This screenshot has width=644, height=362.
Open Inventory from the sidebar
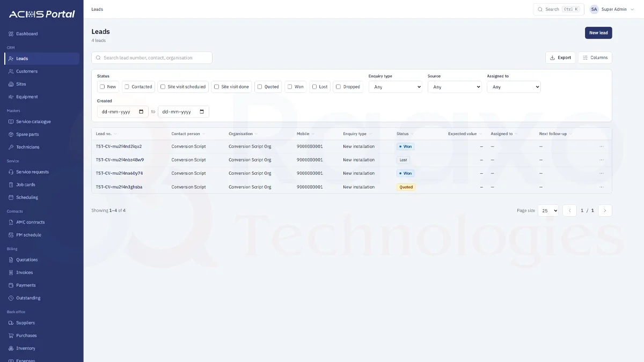point(42,349)
